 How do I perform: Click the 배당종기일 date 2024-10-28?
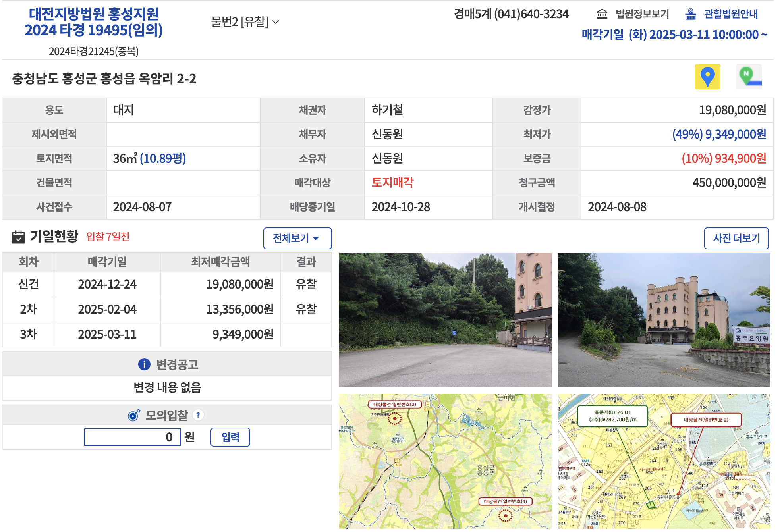(x=401, y=207)
